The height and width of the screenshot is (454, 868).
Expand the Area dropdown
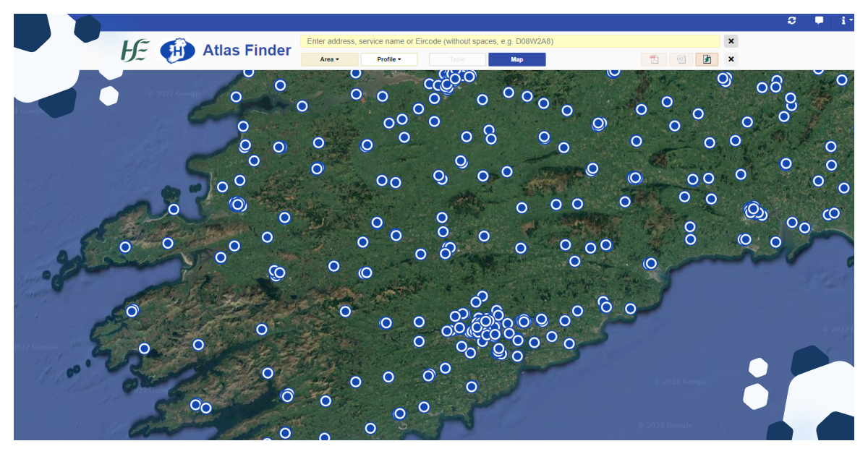(329, 59)
